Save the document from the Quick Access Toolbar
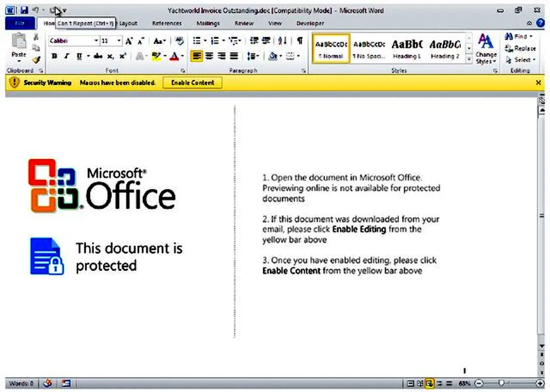 point(24,10)
